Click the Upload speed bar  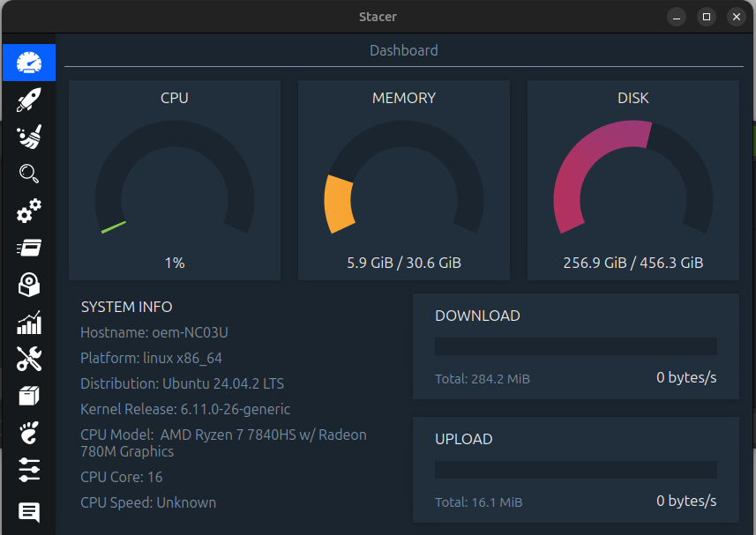576,470
